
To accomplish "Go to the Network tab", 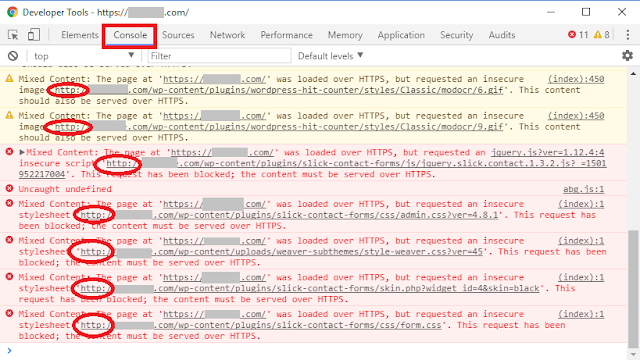I will pos(227,35).
